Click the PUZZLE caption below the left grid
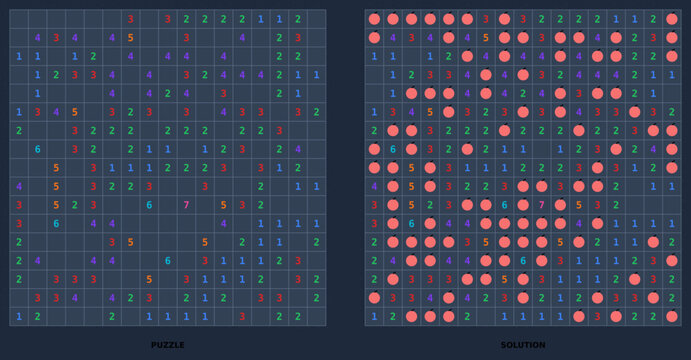The width and height of the screenshot is (691, 360). (x=168, y=345)
